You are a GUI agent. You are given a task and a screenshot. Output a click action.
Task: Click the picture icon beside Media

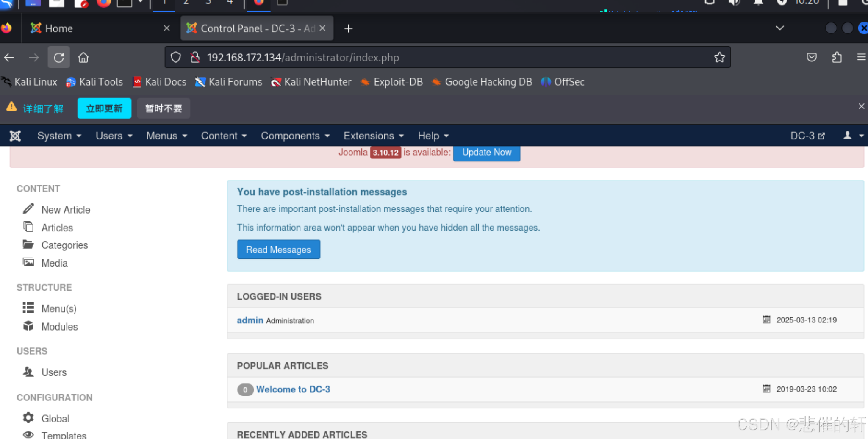coord(28,262)
